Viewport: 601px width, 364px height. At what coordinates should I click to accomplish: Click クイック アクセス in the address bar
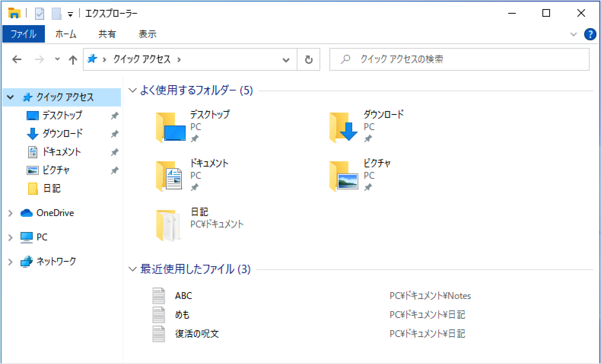point(142,59)
